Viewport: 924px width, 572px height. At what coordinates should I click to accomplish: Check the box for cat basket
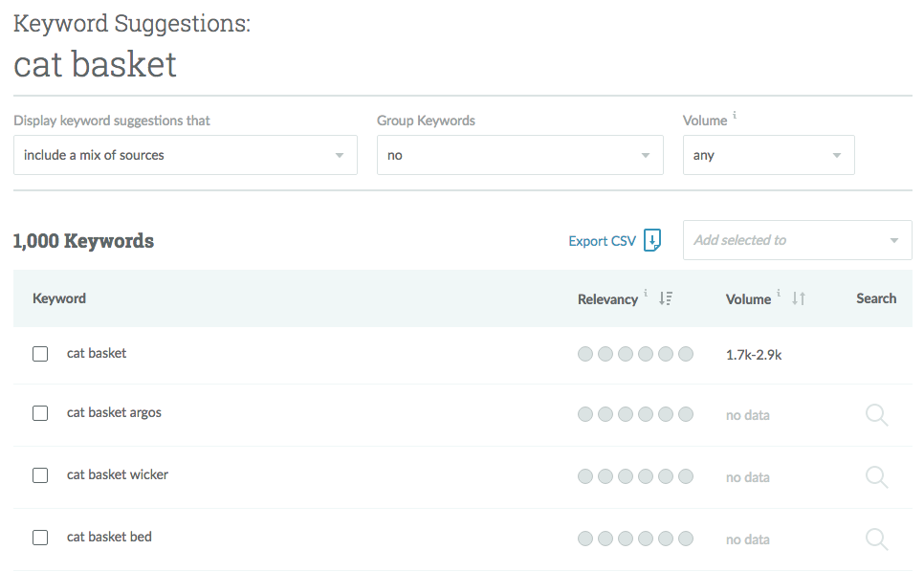[x=40, y=354]
